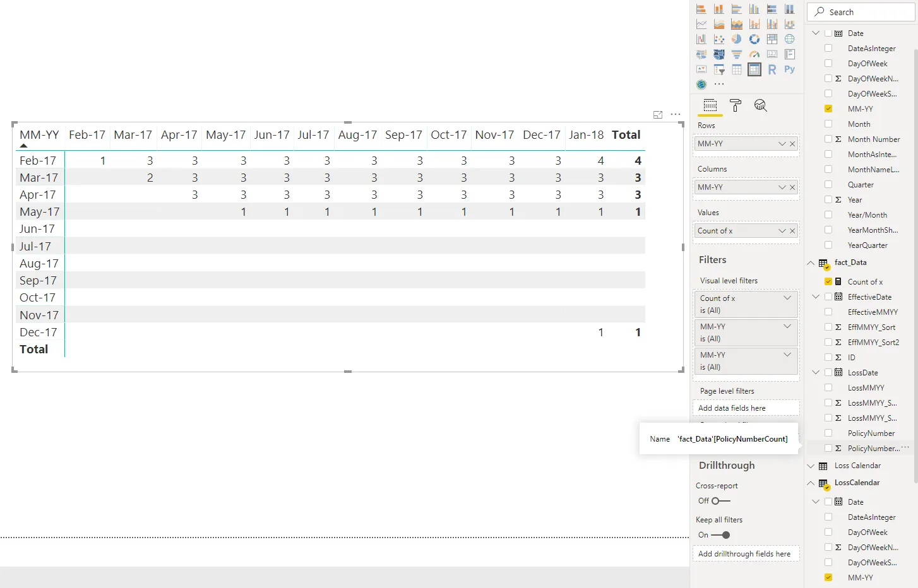
Task: Open the Format paint roller tab
Action: (736, 105)
